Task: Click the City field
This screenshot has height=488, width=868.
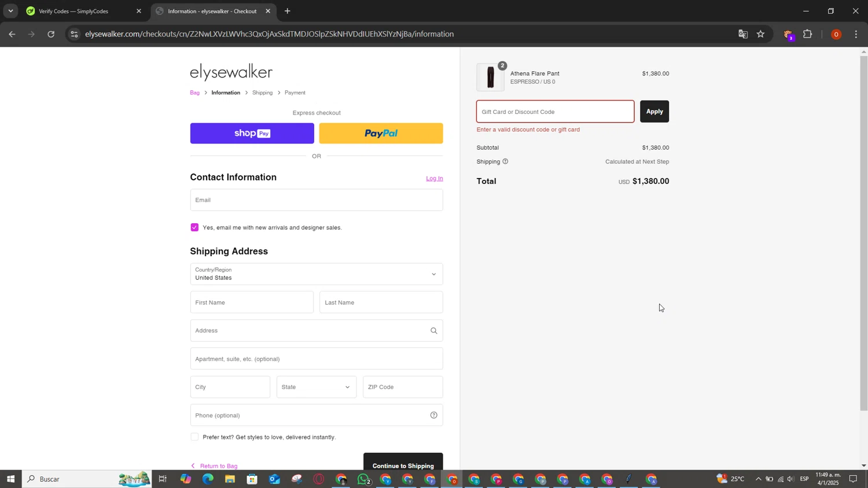Action: tap(230, 387)
